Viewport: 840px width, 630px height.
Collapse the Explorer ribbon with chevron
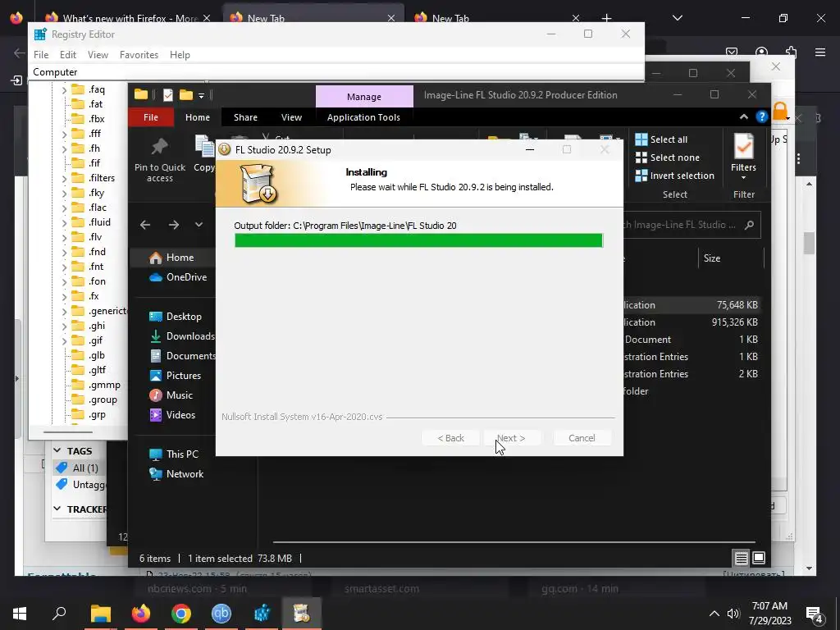pos(743,116)
